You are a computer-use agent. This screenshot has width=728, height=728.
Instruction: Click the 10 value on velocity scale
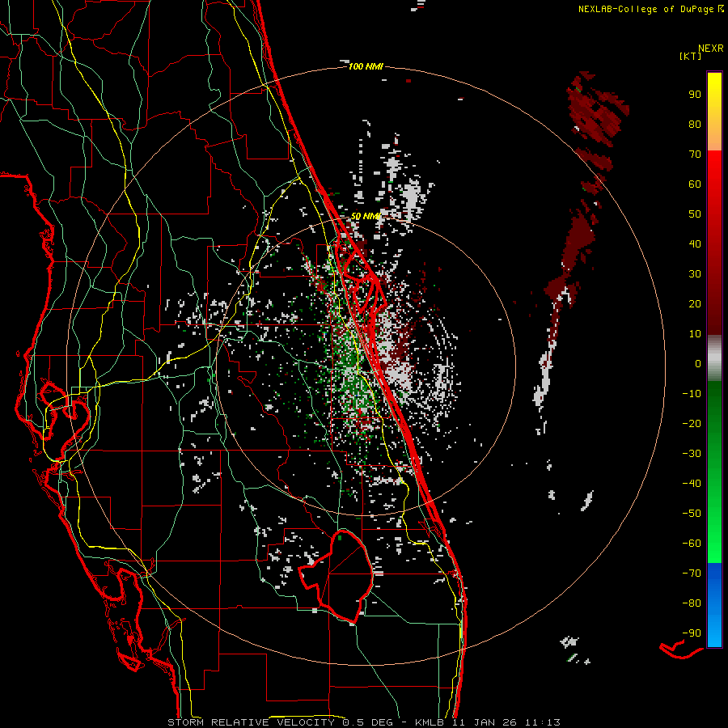pyautogui.click(x=695, y=334)
